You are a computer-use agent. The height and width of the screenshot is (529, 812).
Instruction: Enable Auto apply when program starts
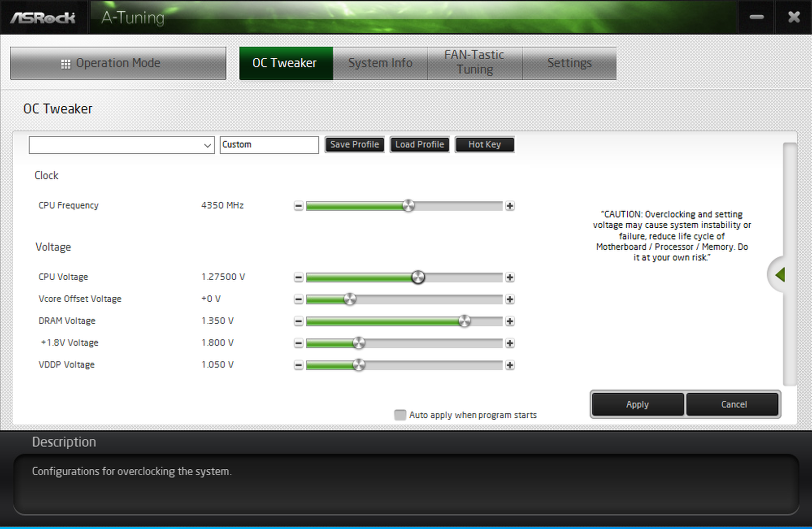pyautogui.click(x=400, y=415)
